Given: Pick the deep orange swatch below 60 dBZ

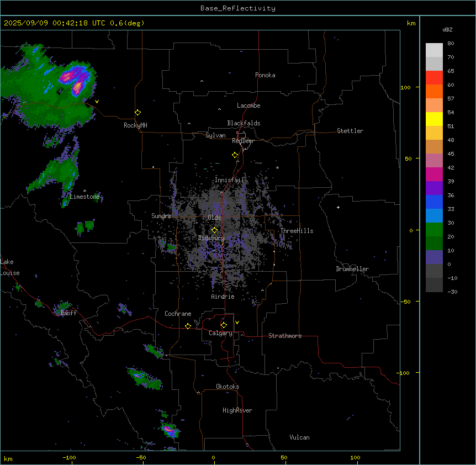Looking at the screenshot, I should [x=434, y=91].
